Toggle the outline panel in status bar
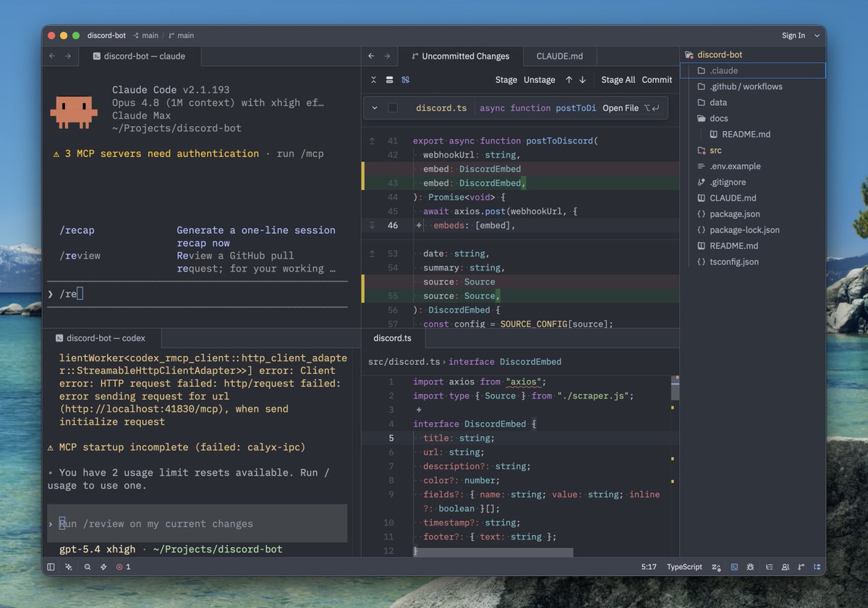This screenshot has width=868, height=608. tap(769, 567)
